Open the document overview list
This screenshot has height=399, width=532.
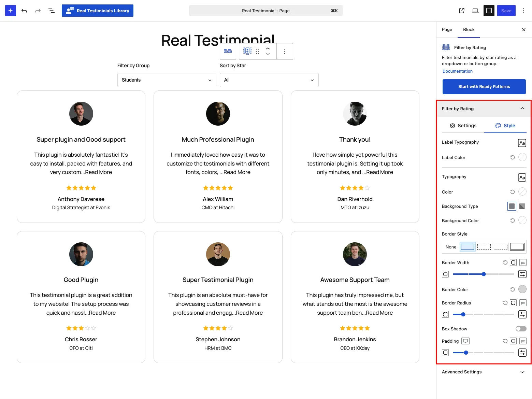(52, 11)
